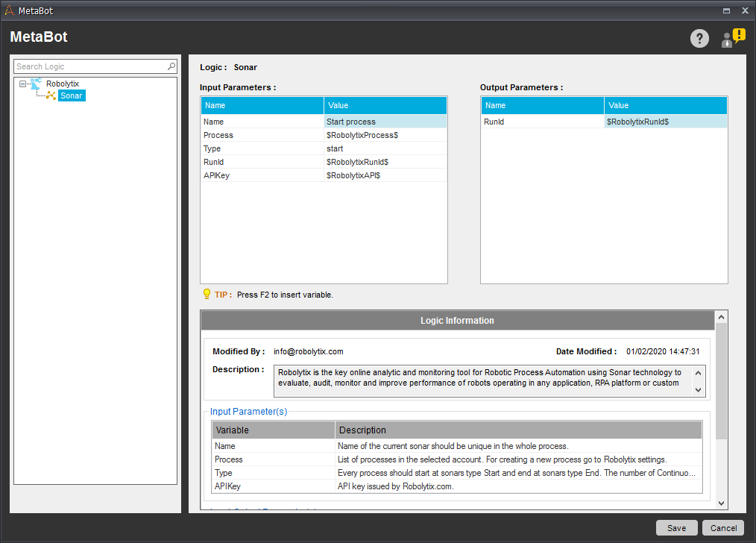Edit the '$RobolytixProcess$' value cell
This screenshot has width=756, height=543.
385,135
